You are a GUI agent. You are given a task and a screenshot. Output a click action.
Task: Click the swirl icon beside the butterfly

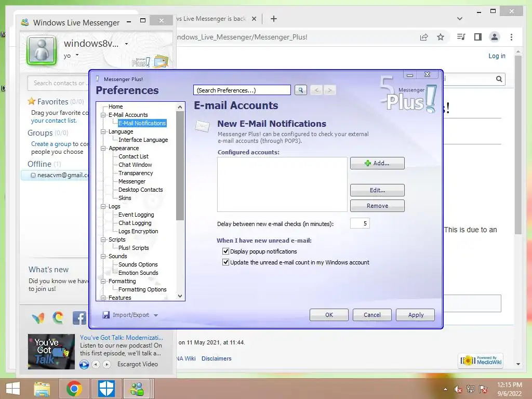(58, 317)
